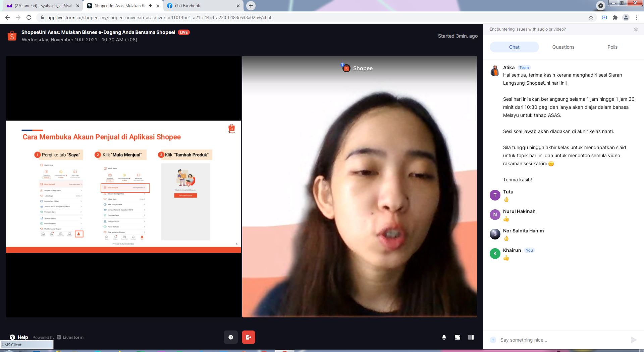
Task: Switch to the Facebook browser tab
Action: click(201, 6)
